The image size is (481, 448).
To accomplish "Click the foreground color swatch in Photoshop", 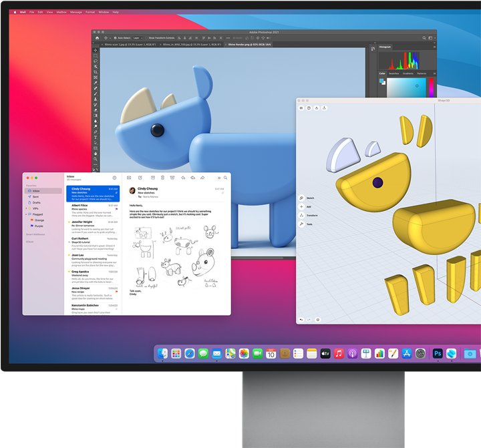I will coord(381,81).
